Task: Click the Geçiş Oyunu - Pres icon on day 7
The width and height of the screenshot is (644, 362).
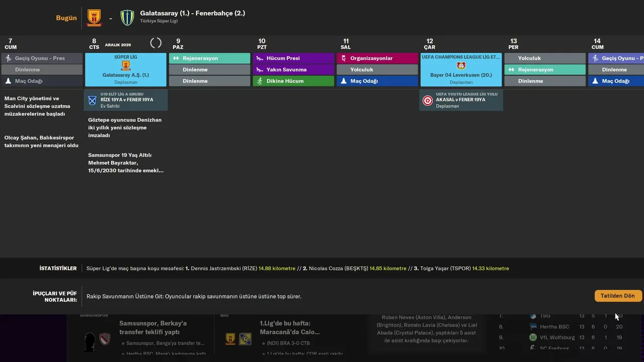Action: point(8,58)
